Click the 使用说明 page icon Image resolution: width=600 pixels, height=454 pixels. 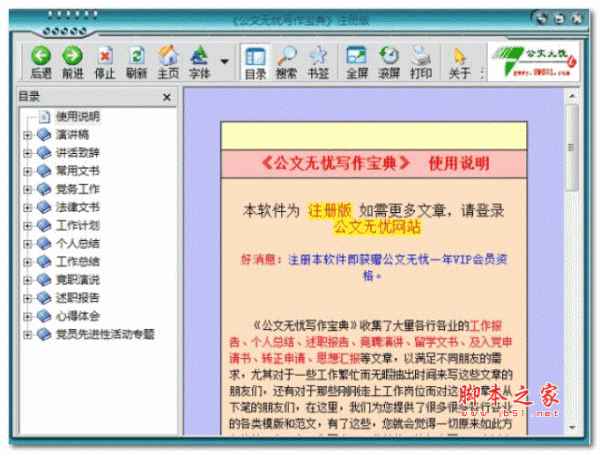(x=44, y=116)
